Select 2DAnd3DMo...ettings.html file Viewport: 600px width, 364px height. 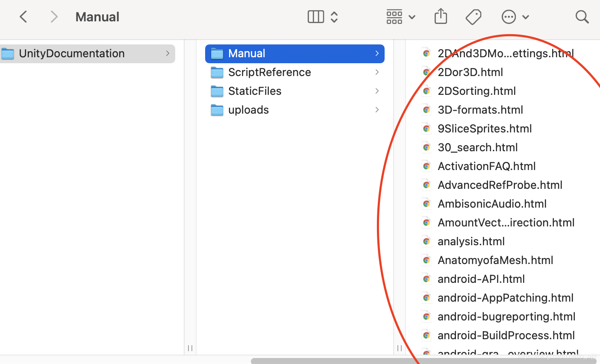(506, 53)
